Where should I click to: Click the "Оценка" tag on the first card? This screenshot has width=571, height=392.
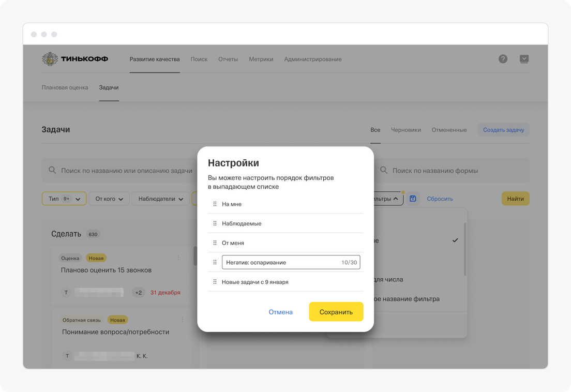click(70, 258)
